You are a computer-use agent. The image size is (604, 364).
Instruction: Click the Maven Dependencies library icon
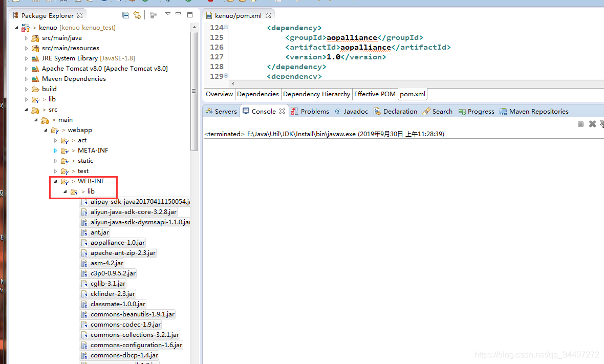click(x=35, y=79)
